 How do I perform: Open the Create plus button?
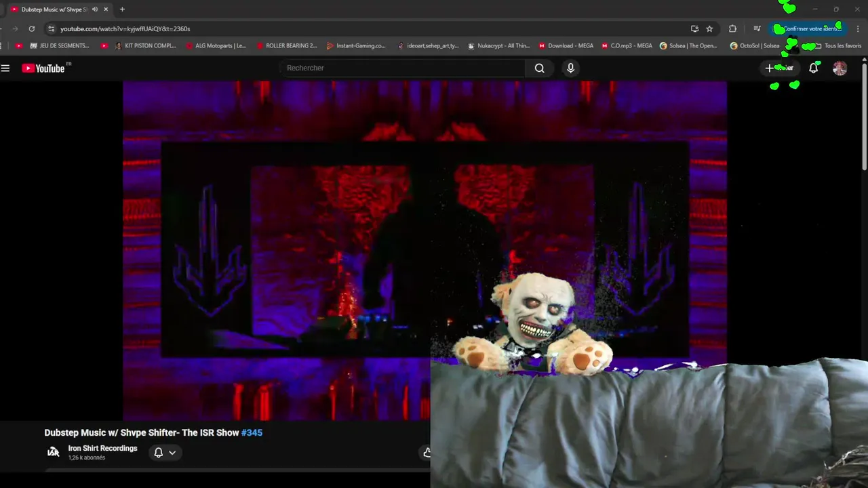(x=779, y=68)
